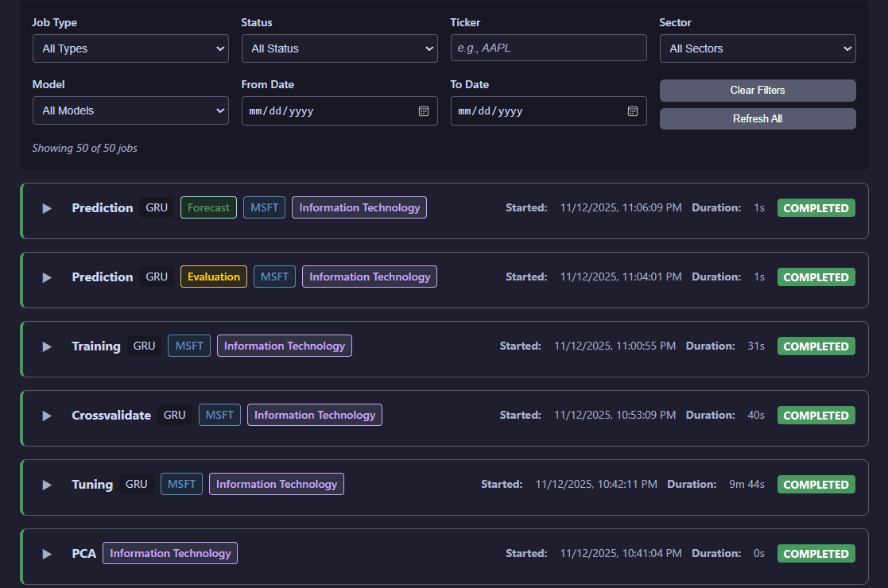888x588 pixels.
Task: Click the 'Showing 50 of 50 jobs' text
Action: pos(85,149)
